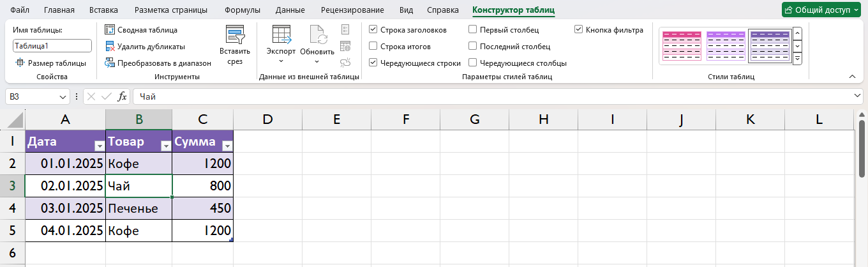The height and width of the screenshot is (267, 868).
Task: Expand the formula bar chevron
Action: coord(857,96)
